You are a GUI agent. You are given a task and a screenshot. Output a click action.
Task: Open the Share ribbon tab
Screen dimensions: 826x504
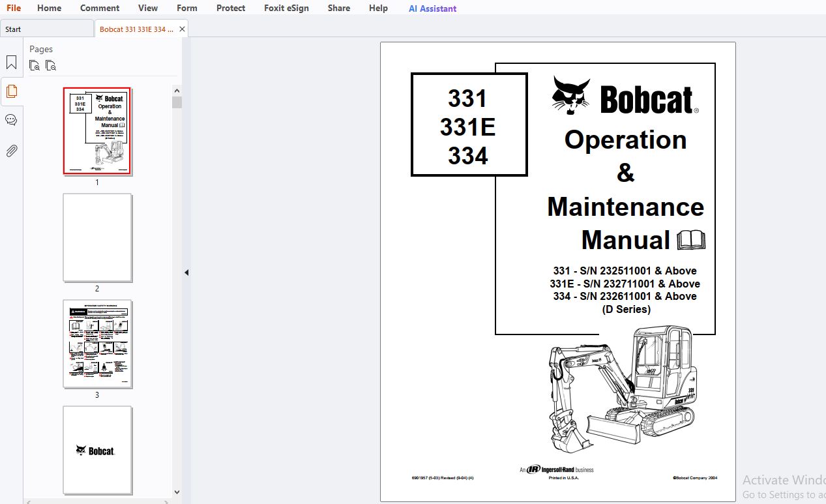pos(339,8)
